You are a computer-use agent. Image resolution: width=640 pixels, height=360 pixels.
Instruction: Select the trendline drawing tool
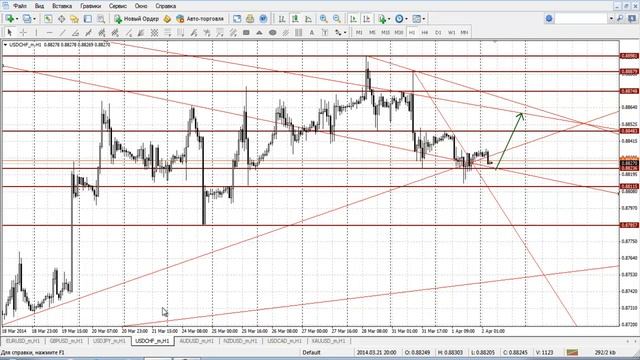(x=62, y=32)
